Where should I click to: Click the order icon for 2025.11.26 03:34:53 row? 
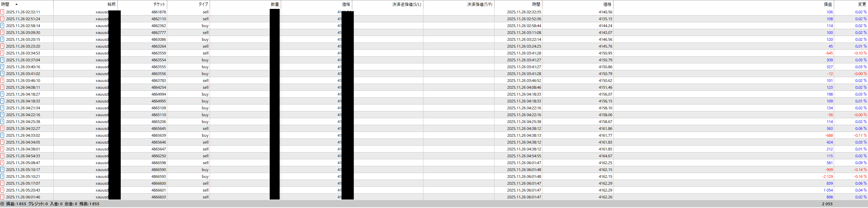click(x=2, y=53)
